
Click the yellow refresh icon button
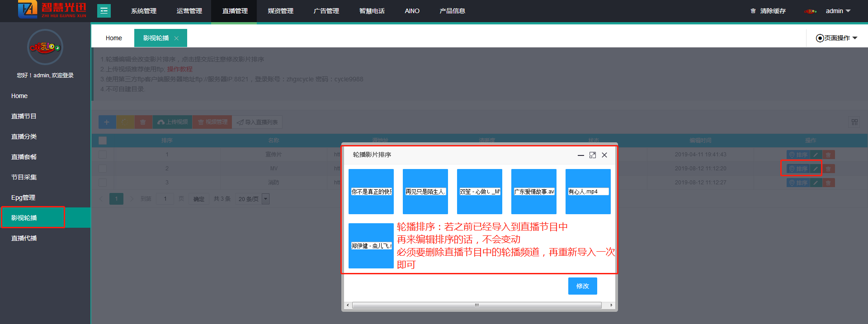[x=125, y=122]
